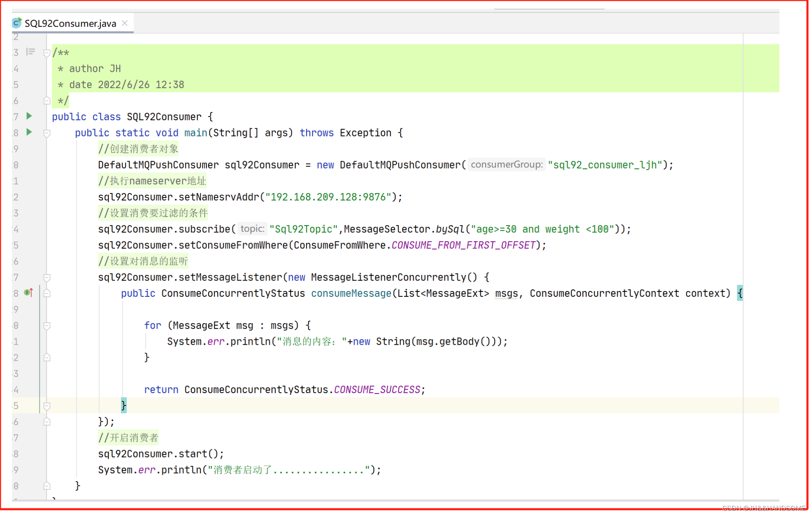Collapse the consumeMessage method fold
The image size is (812, 515).
pyautogui.click(x=47, y=293)
